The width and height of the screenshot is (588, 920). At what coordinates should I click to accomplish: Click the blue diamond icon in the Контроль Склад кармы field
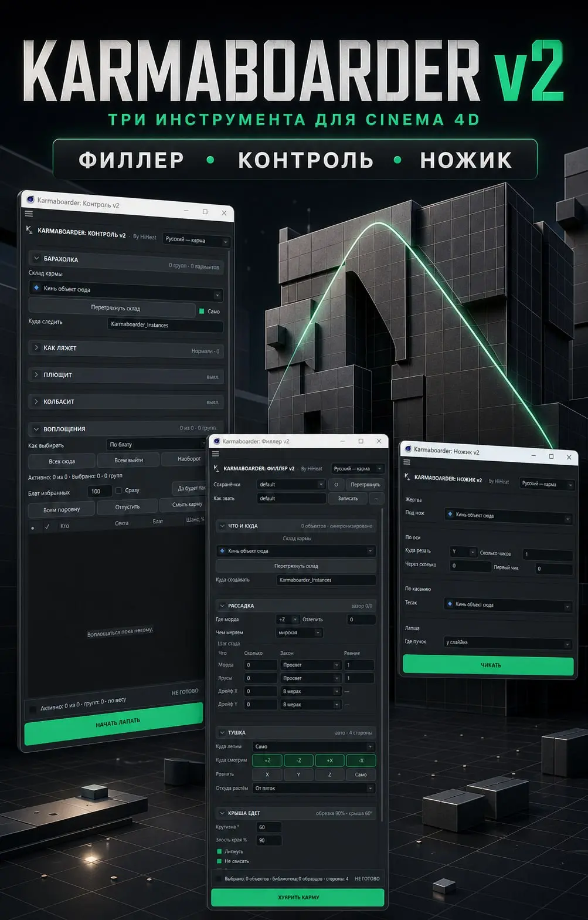tap(36, 288)
